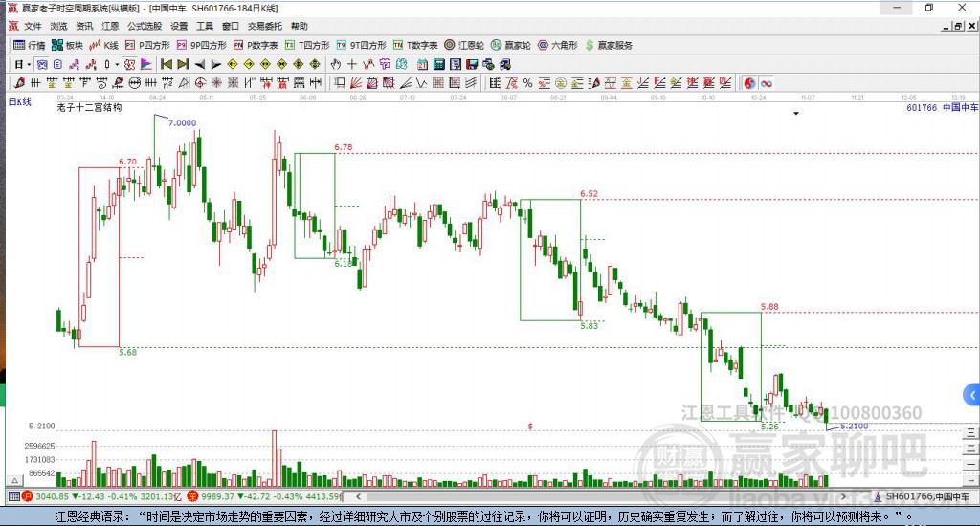Open the 设置 menu
The width and height of the screenshot is (980, 526).
point(179,26)
